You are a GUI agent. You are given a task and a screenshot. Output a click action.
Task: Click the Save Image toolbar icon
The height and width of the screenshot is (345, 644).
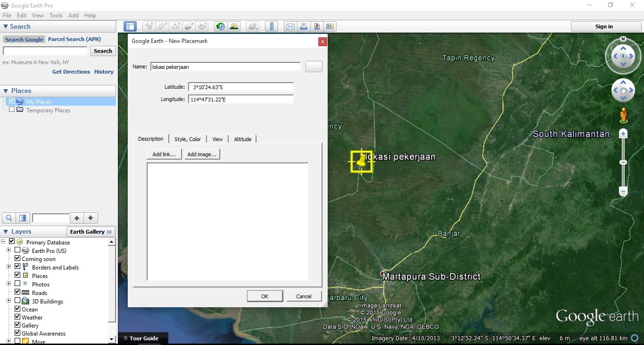pos(317,26)
